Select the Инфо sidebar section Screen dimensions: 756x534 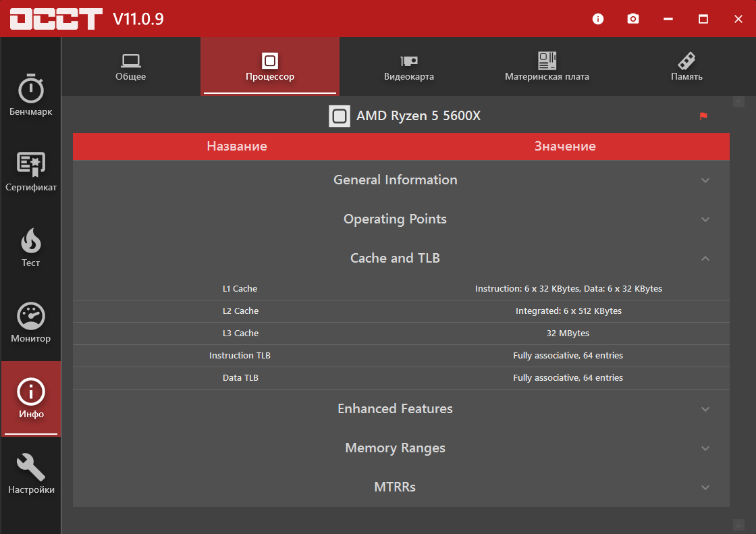pyautogui.click(x=30, y=398)
